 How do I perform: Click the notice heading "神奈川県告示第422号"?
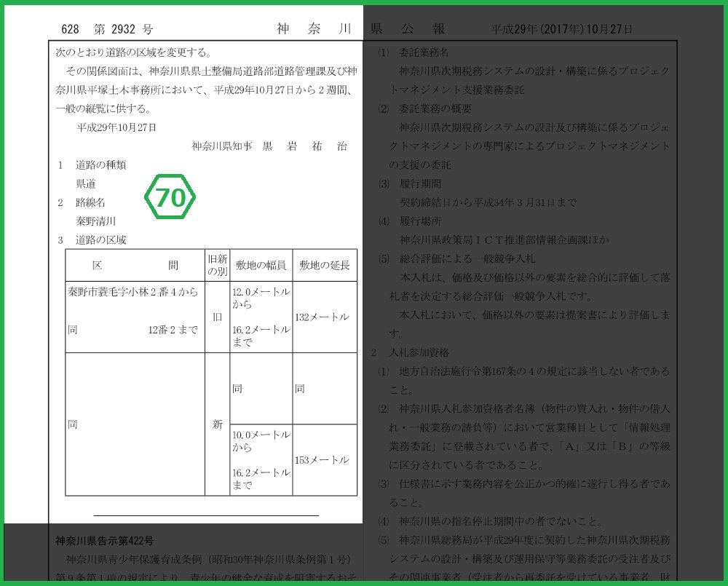point(104,541)
